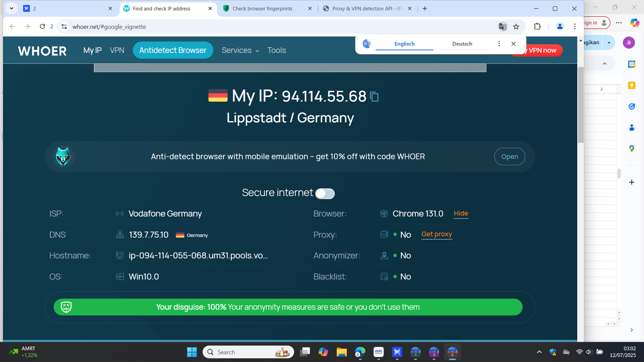Screen dimensions: 644x362
Task: Expand the Services dropdown menu
Action: (240, 50)
